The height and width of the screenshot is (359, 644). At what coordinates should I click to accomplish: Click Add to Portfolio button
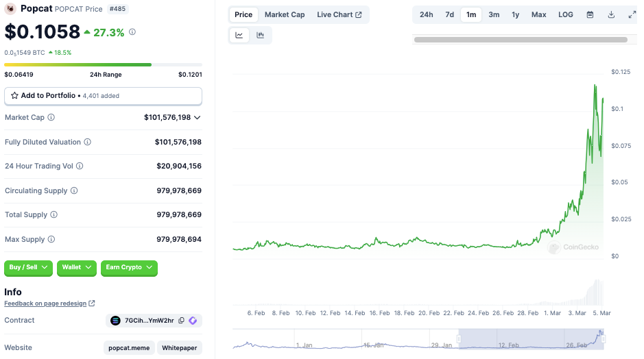coord(103,96)
